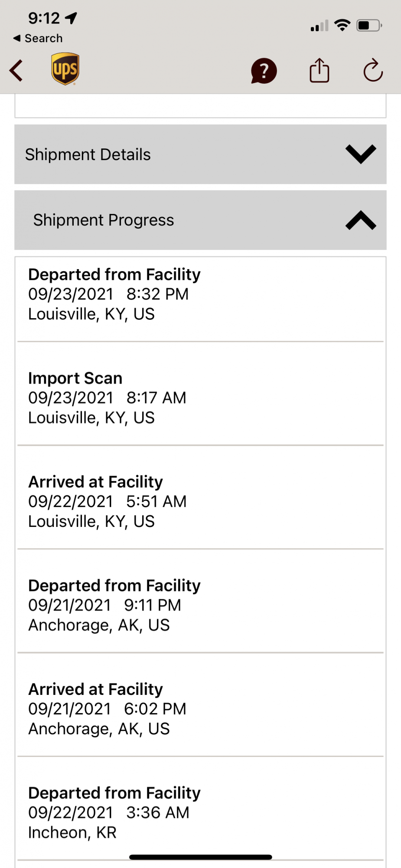The width and height of the screenshot is (401, 868).
Task: Collapse the Shipment Progress chevron
Action: coord(361,220)
